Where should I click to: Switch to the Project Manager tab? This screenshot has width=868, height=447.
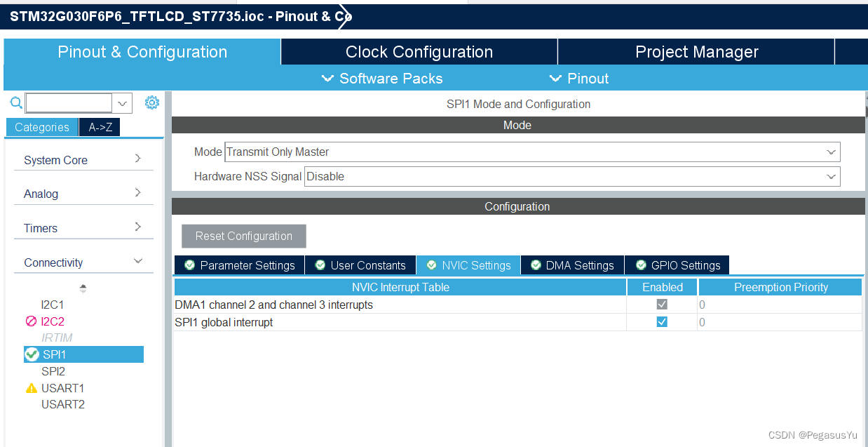pyautogui.click(x=696, y=52)
